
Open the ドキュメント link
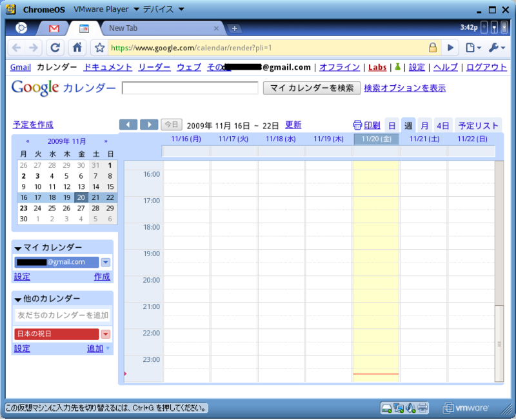tap(108, 68)
